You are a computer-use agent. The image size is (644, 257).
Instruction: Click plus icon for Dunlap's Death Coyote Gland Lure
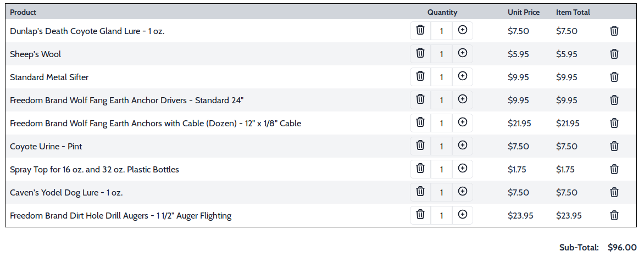click(463, 30)
